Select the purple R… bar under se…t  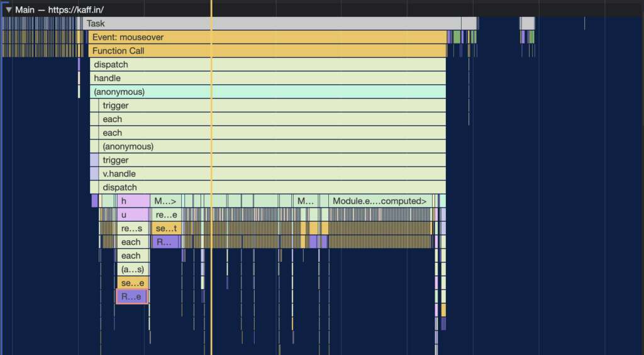pyautogui.click(x=165, y=242)
